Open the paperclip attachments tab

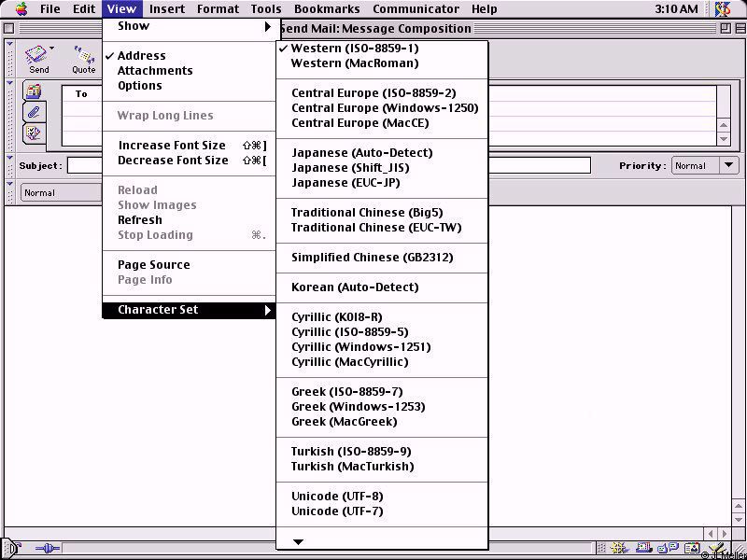coord(34,112)
